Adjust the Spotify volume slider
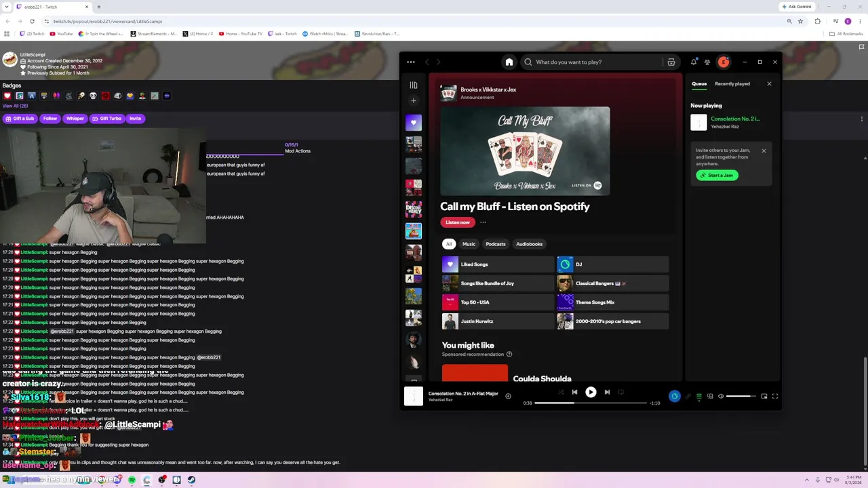This screenshot has height=488, width=868. (x=741, y=396)
